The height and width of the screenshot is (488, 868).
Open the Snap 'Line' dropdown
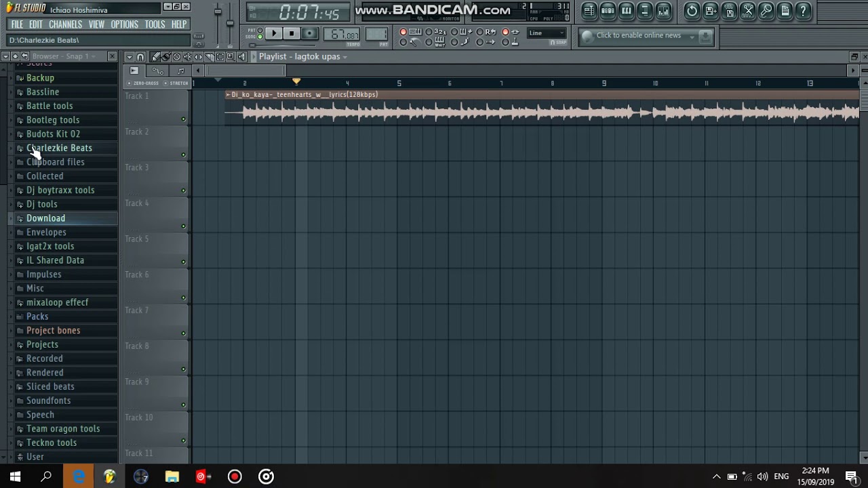(x=547, y=33)
